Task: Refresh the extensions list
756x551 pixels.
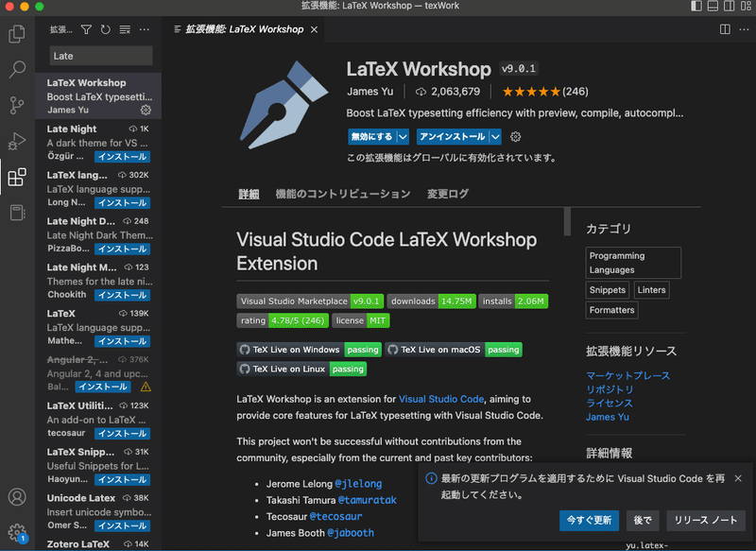Action: [104, 29]
